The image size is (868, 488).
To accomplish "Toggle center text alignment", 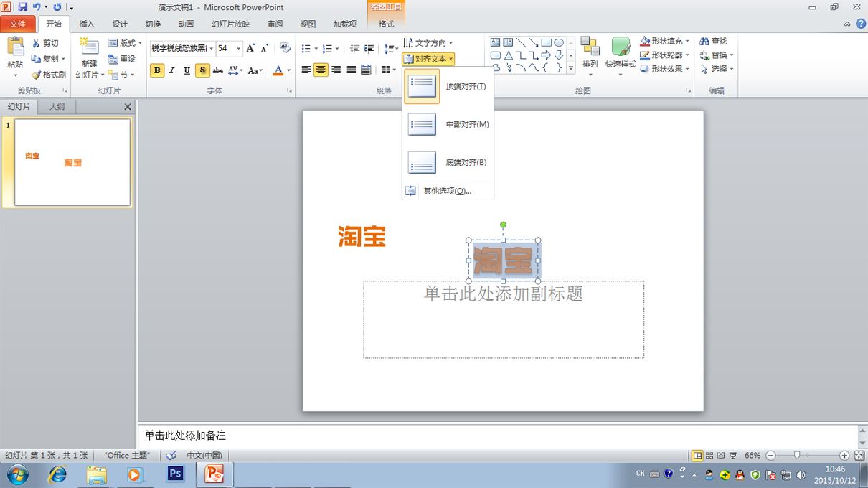I will pos(321,70).
